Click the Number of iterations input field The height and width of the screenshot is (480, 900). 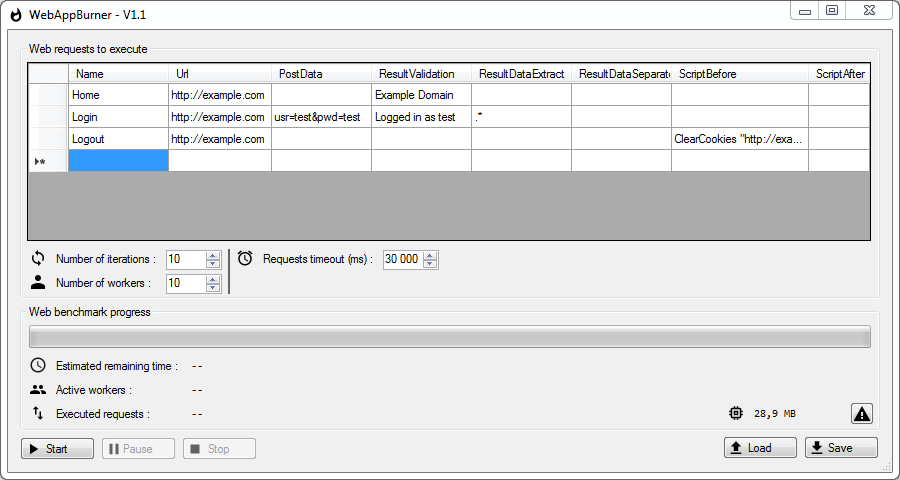[x=186, y=260]
